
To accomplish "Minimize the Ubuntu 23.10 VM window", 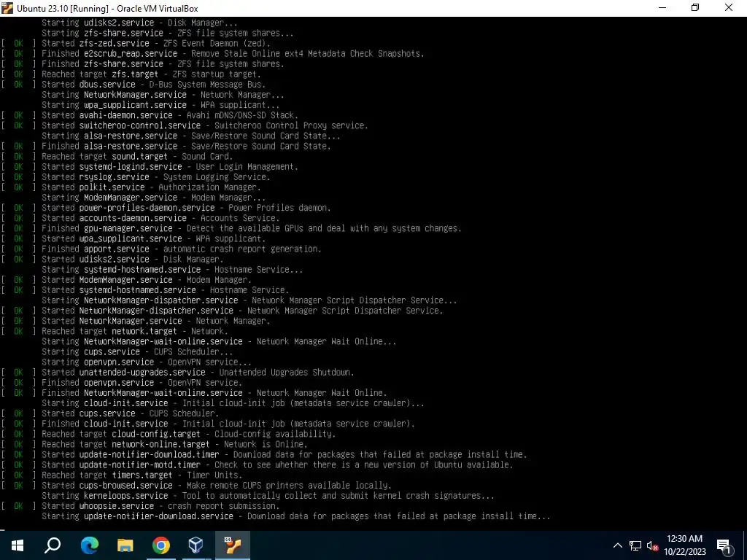I will click(x=662, y=8).
